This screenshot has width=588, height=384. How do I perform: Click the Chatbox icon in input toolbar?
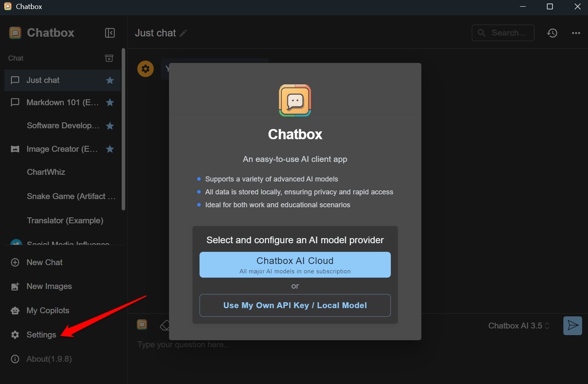(142, 325)
